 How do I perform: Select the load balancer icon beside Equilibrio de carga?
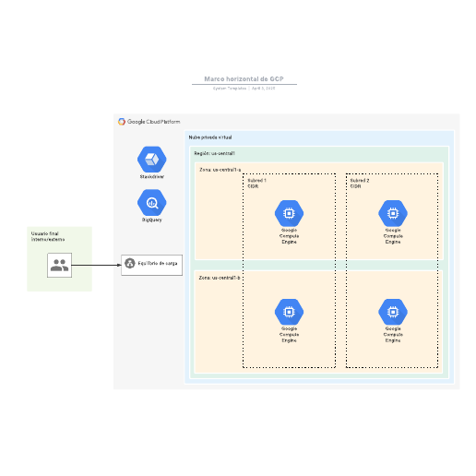[130, 263]
